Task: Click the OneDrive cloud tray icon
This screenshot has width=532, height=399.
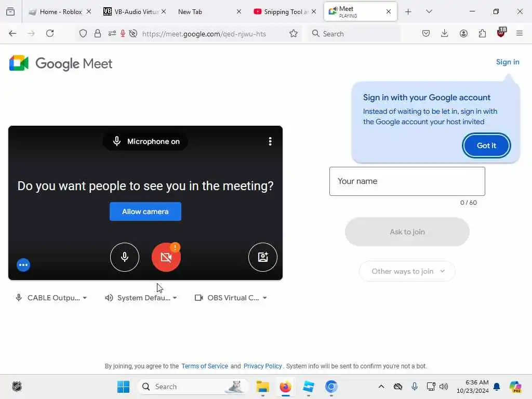Action: click(398, 387)
